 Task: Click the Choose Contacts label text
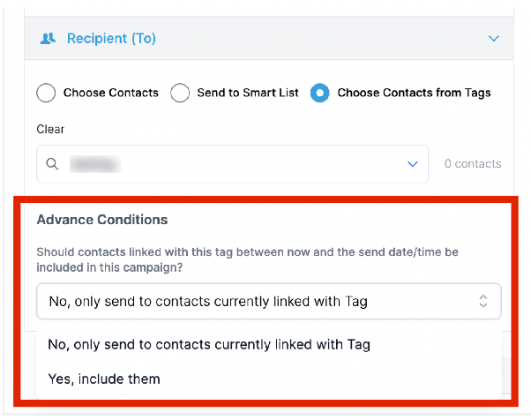tap(111, 93)
